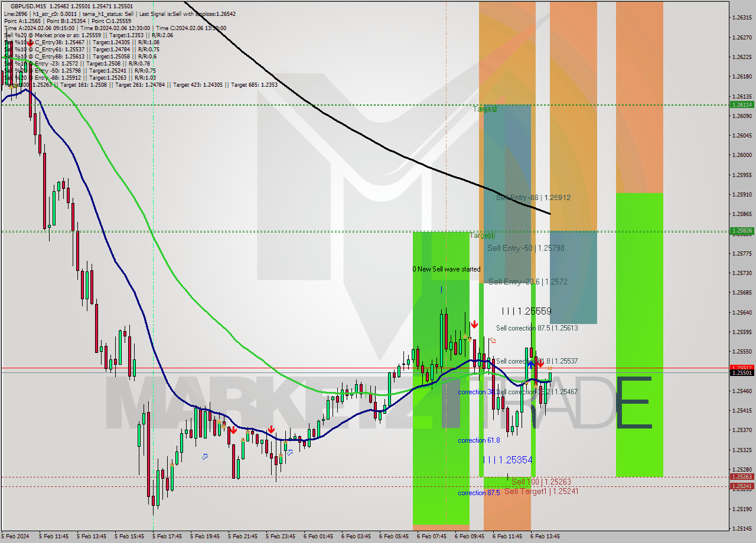Click the solid blue up arrow near 1.25537
The width and height of the screenshot is (756, 543).
pos(531,364)
